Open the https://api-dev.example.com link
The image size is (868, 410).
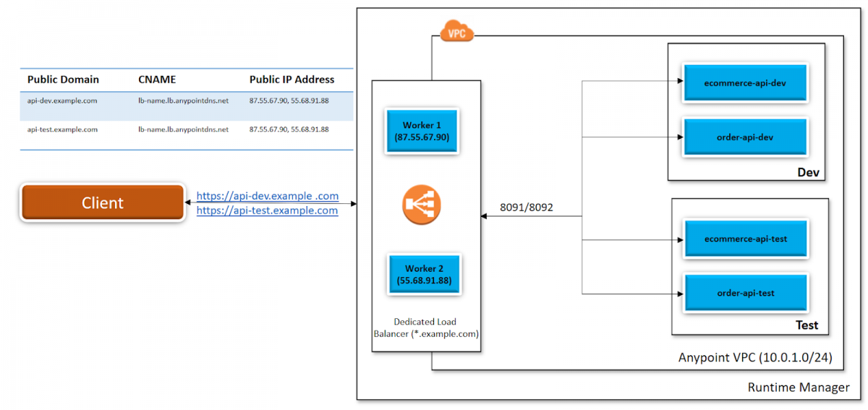268,196
